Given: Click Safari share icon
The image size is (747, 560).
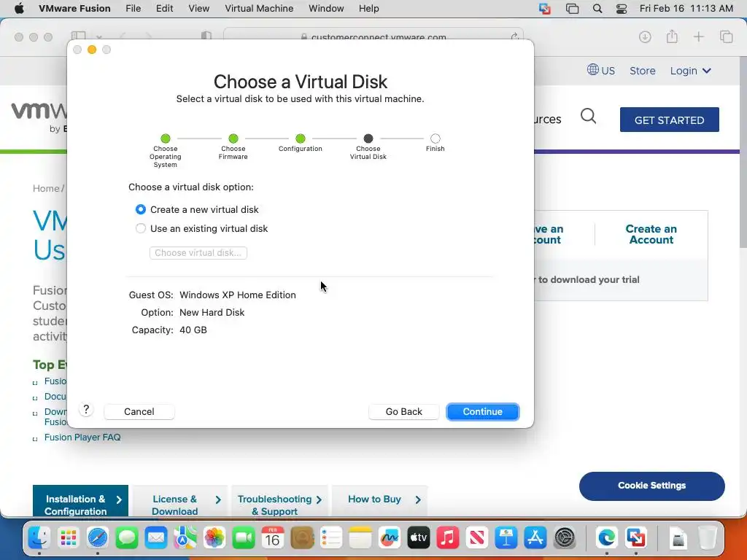Looking at the screenshot, I should tap(672, 36).
